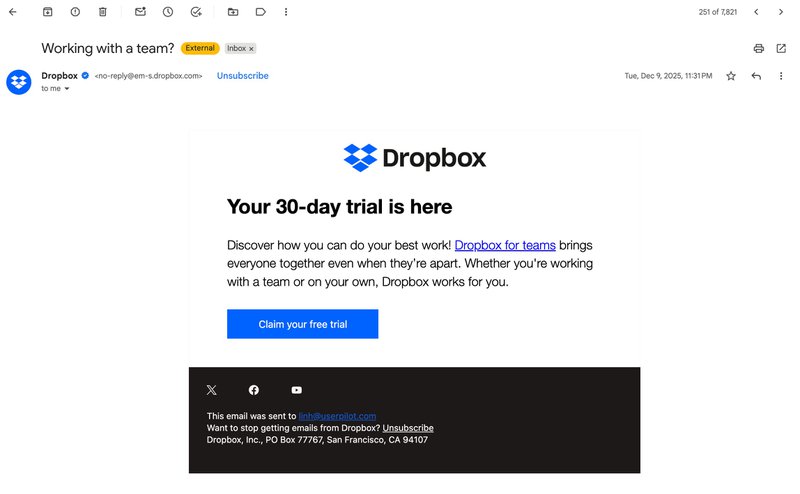Image resolution: width=800 pixels, height=494 pixels.
Task: Remove Inbox label with x
Action: (251, 48)
